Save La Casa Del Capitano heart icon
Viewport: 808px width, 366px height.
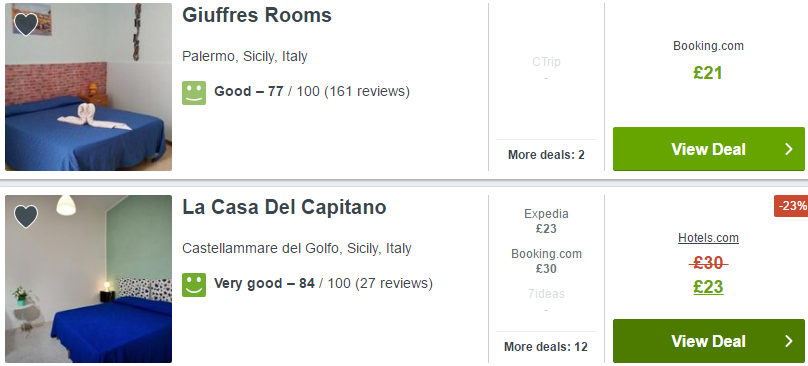pos(26,217)
